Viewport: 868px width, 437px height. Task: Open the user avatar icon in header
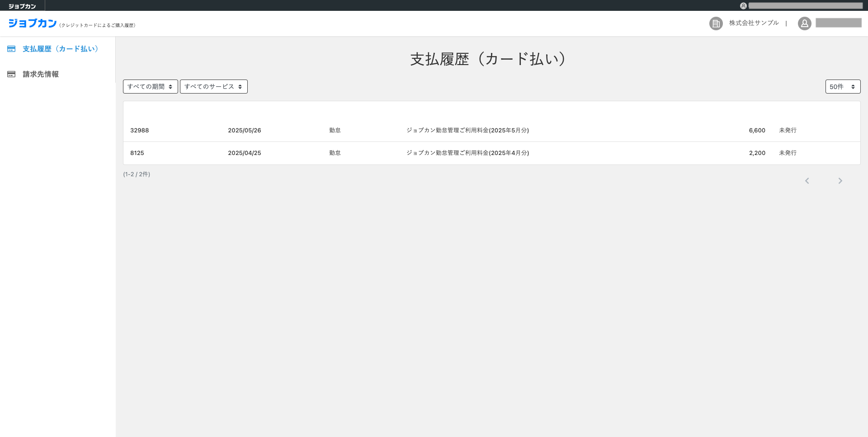804,23
